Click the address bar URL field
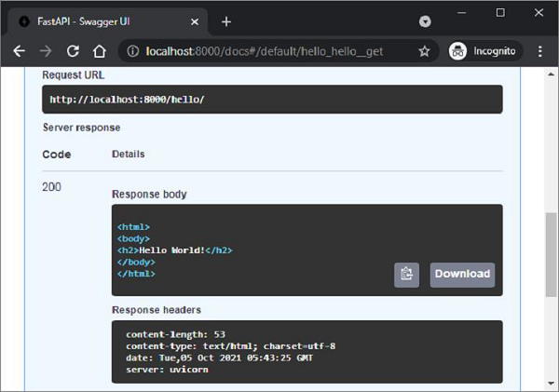This screenshot has height=392, width=559. pyautogui.click(x=270, y=51)
